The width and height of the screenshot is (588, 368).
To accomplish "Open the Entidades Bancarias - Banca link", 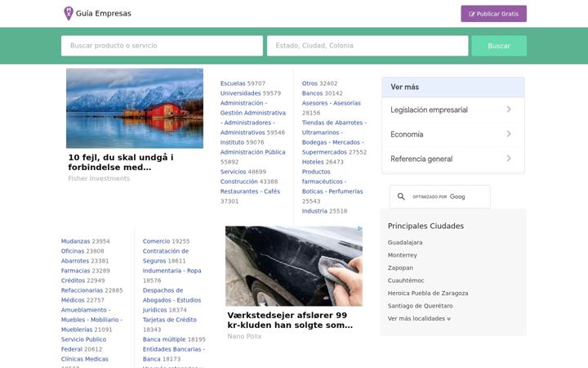I will click(x=174, y=354).
